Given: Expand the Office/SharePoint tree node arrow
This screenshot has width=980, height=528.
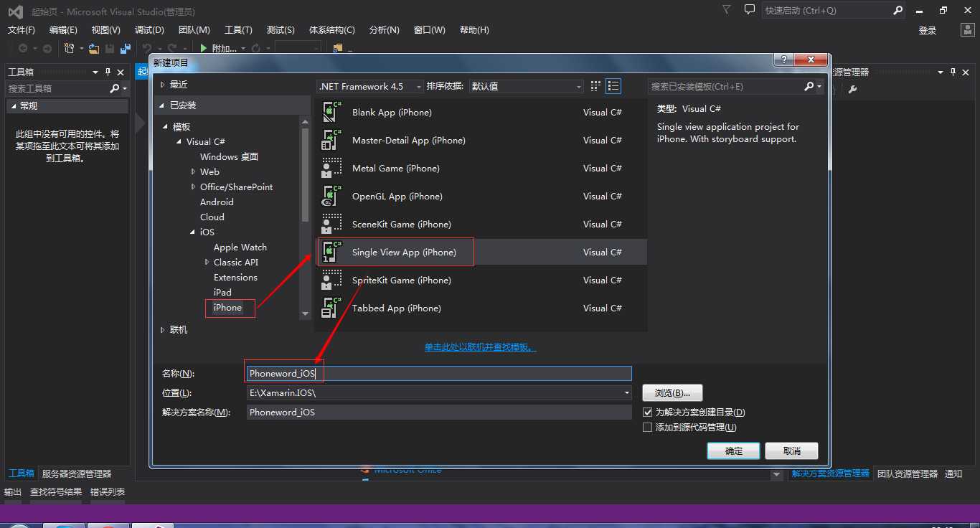Looking at the screenshot, I should pos(193,187).
